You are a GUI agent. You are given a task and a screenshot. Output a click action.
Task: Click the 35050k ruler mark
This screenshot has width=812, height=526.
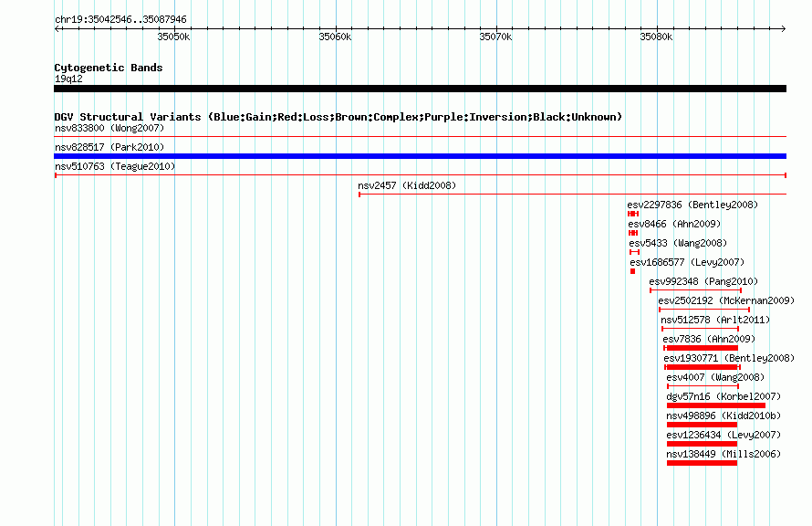(x=173, y=37)
